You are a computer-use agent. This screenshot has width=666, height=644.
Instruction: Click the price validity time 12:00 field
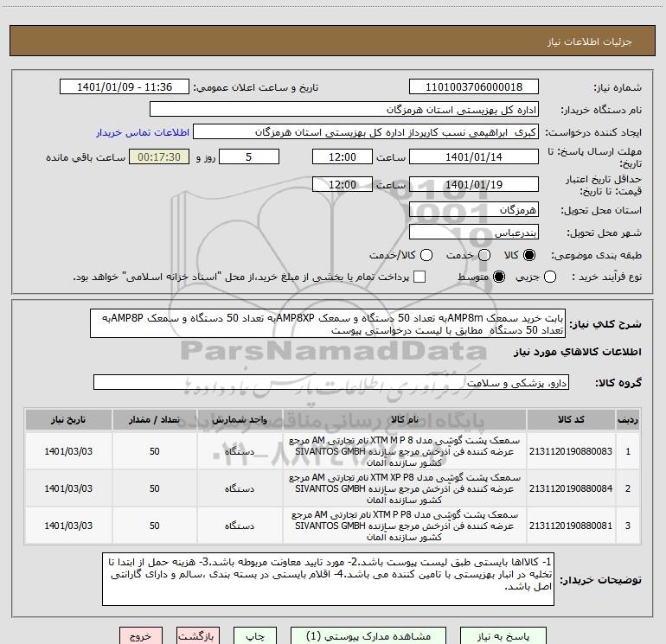pos(343,185)
